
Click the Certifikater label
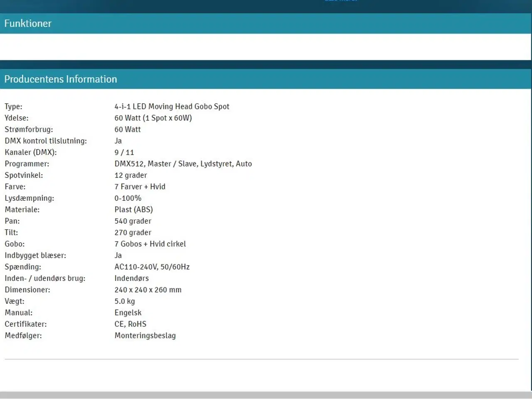point(26,324)
